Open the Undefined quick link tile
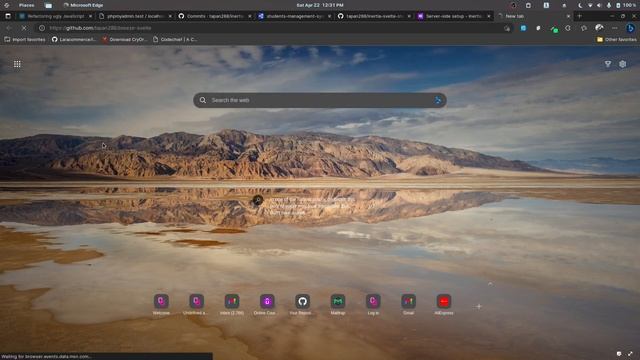Viewport: 640px width, 360px height. [x=196, y=304]
